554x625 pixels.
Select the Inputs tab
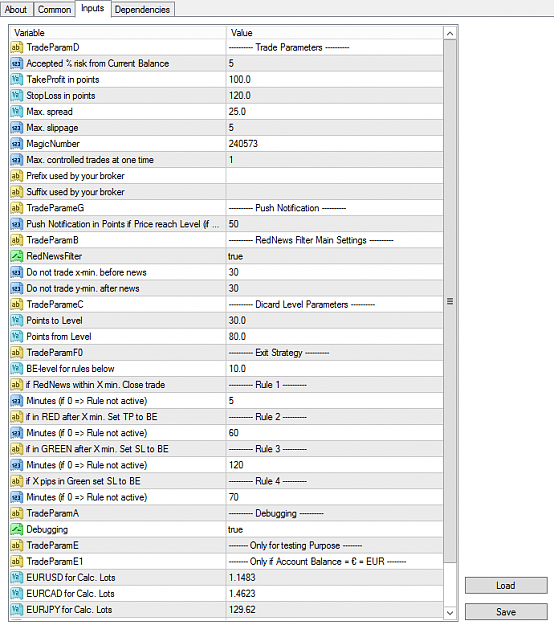tap(92, 8)
